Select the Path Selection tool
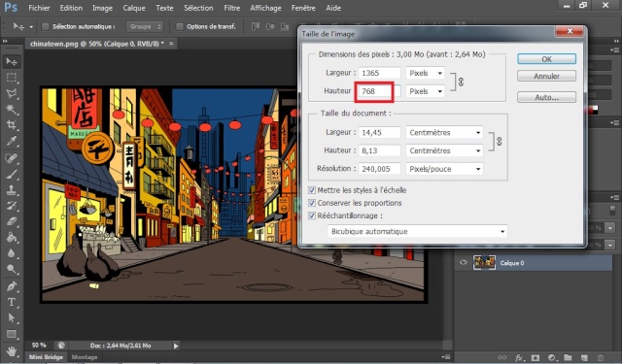The image size is (622, 364). pos(12,317)
